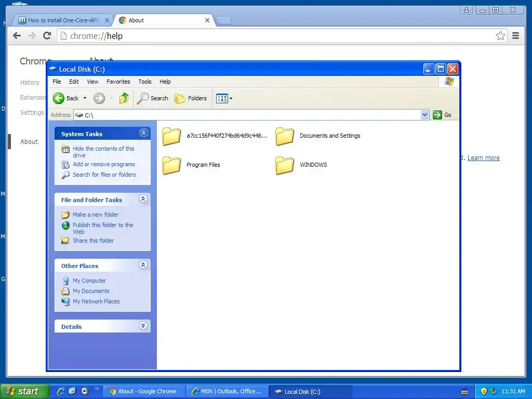Switch to MSN Outlook taskbar button
The height and width of the screenshot is (399, 532).
pos(227,392)
